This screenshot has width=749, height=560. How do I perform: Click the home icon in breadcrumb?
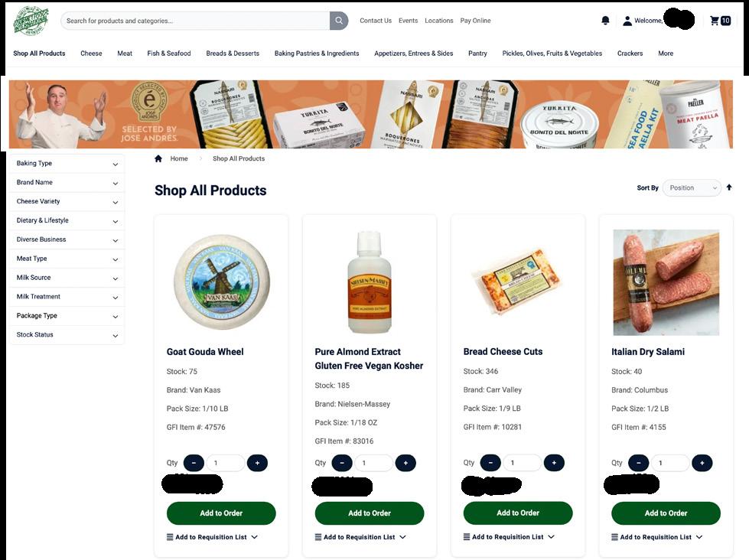tap(158, 158)
